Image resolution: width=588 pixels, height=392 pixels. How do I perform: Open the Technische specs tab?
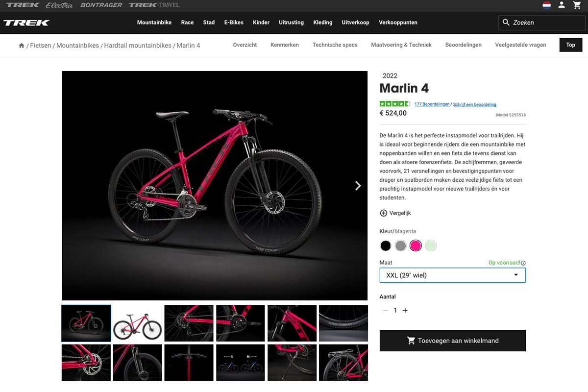[x=335, y=45]
